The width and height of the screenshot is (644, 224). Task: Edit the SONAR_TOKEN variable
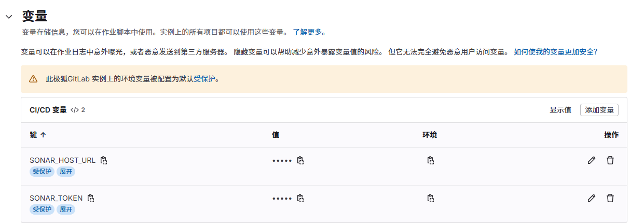[591, 198]
